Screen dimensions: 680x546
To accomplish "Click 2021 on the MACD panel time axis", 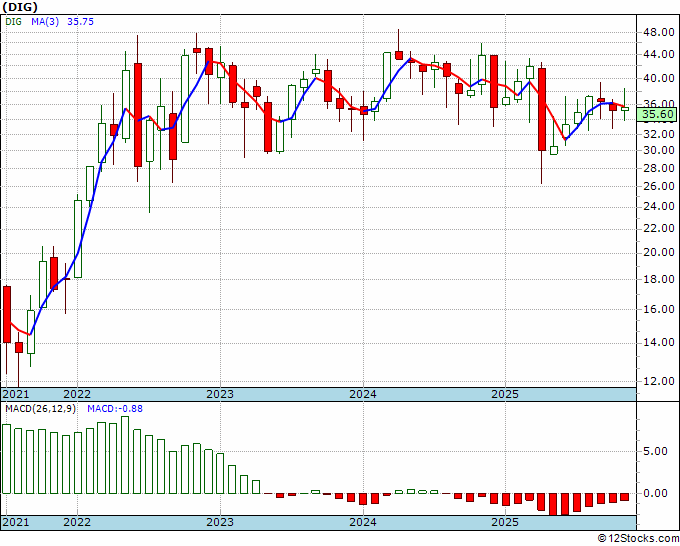I will 16,522.
